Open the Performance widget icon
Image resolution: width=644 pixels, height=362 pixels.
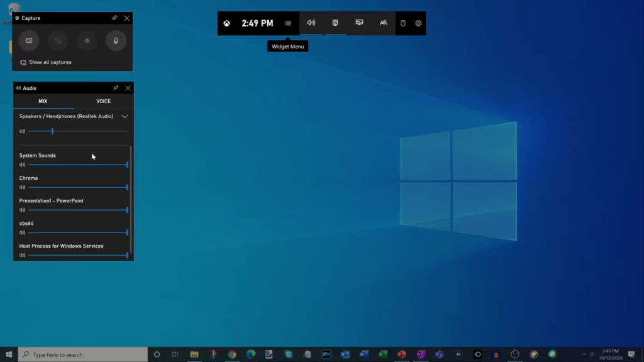(358, 23)
